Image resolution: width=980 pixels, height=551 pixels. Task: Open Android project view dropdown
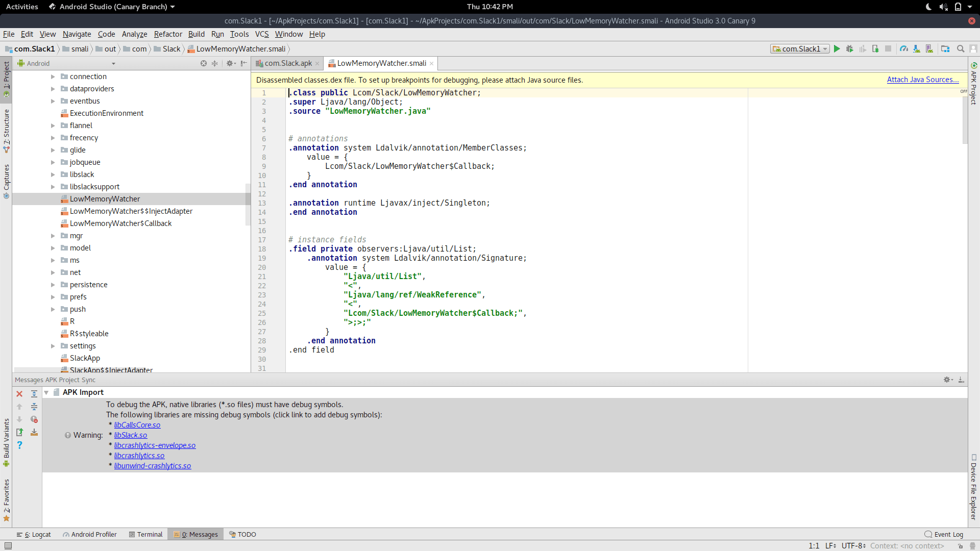(x=66, y=63)
